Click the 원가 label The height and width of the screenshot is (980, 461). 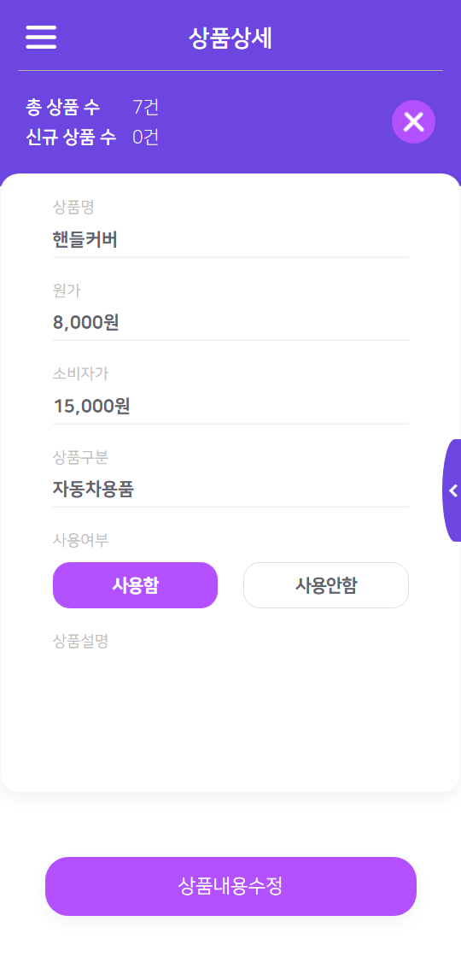[67, 290]
